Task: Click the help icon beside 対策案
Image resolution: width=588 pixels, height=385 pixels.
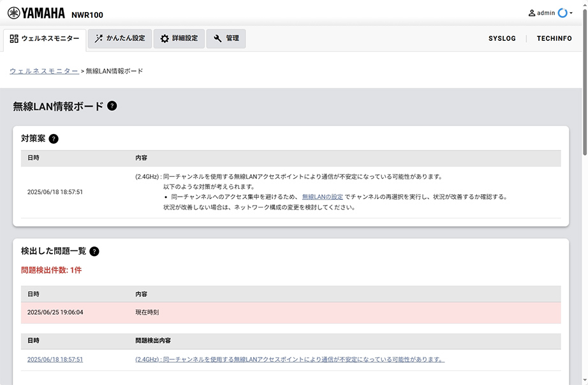Action: (x=55, y=138)
